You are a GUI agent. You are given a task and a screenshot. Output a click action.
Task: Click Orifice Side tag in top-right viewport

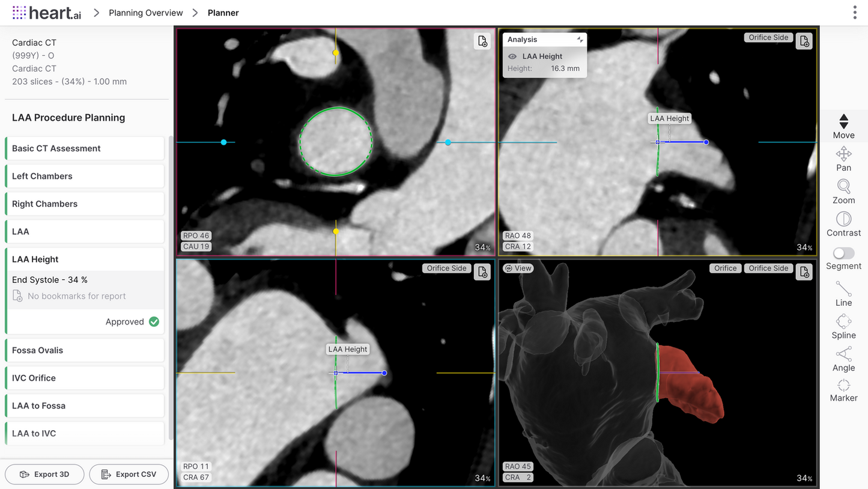[x=768, y=37]
